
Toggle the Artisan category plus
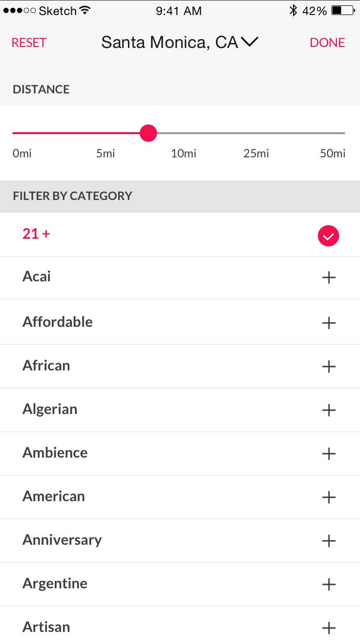(329, 628)
